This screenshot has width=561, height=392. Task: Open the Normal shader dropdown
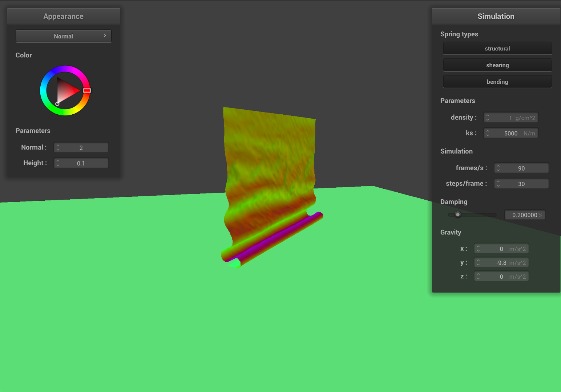[64, 36]
